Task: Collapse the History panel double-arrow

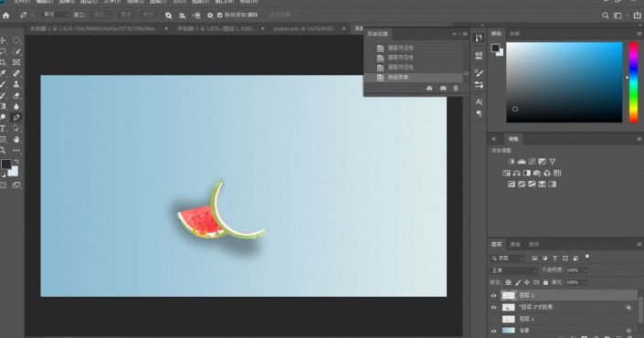Action: 454,34
